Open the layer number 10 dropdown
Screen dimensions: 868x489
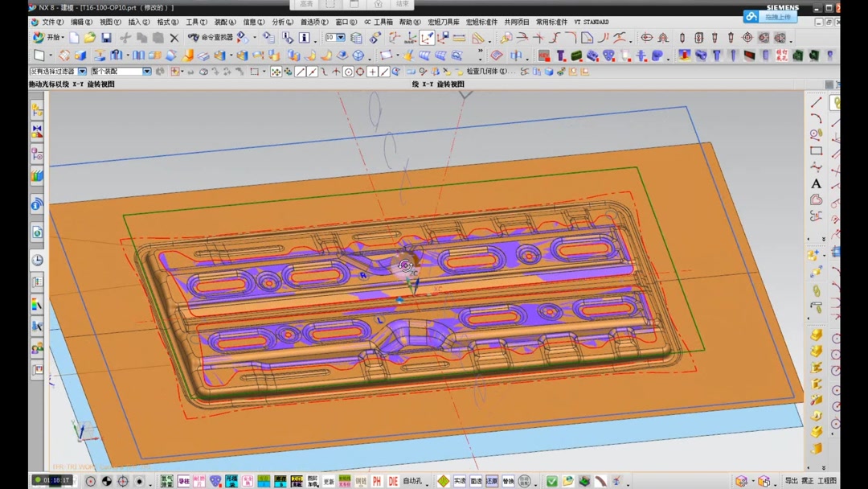pyautogui.click(x=341, y=38)
